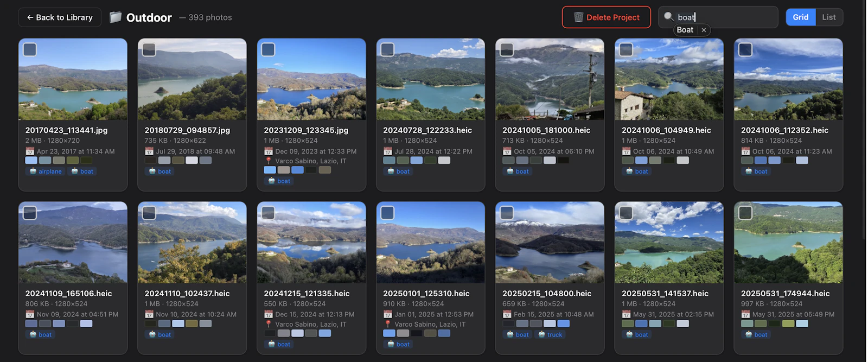Click boat tag on 20241006_112352.heic

click(756, 172)
